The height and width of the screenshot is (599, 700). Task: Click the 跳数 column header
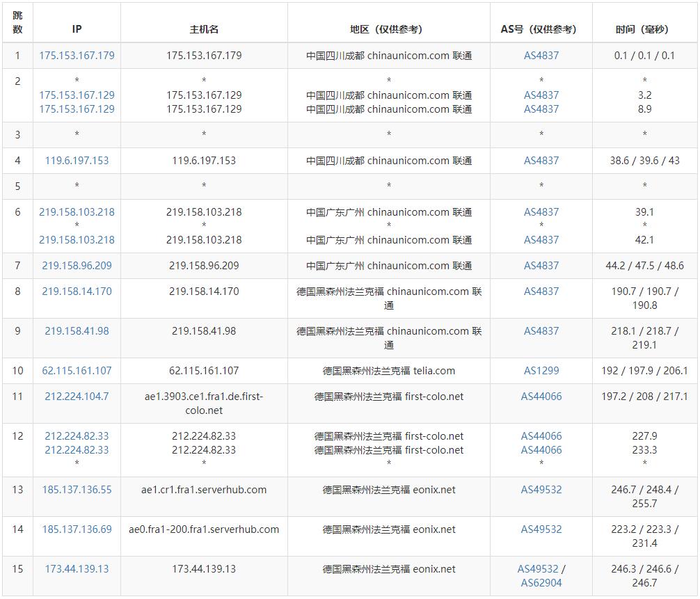coord(18,23)
